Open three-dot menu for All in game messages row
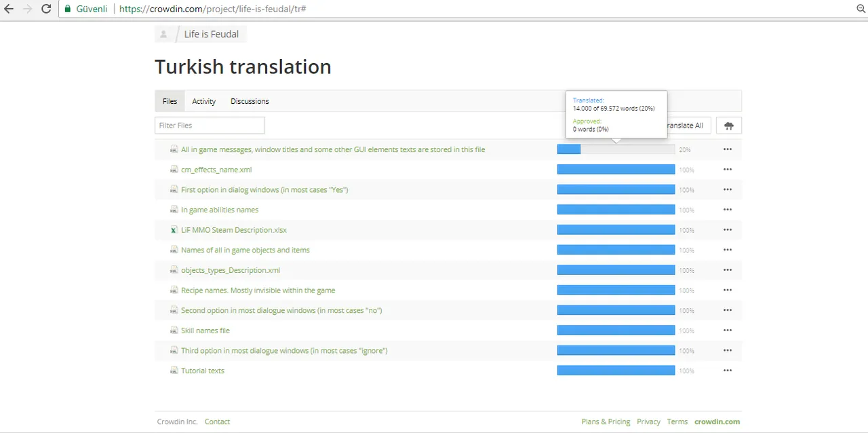The width and height of the screenshot is (868, 433). 728,149
